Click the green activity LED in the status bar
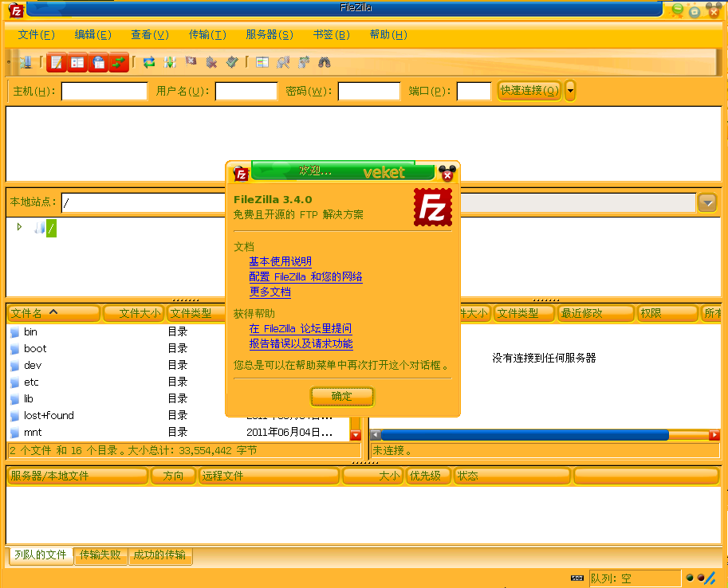Viewport: 728px width, 588px height. coord(690,578)
